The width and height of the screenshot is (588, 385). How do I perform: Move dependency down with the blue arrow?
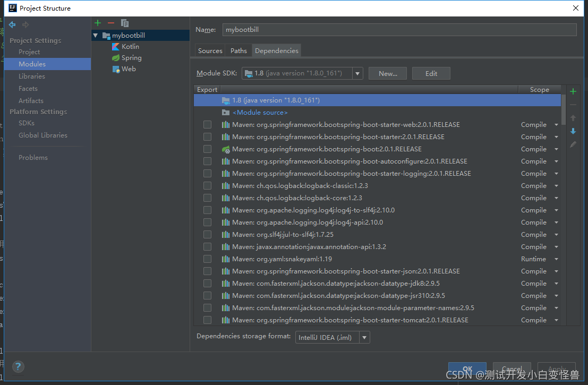tap(573, 131)
